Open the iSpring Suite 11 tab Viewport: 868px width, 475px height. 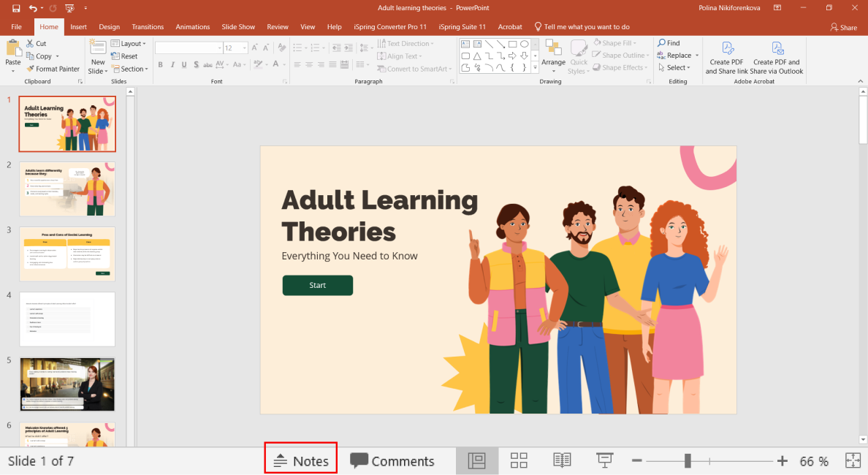462,26
